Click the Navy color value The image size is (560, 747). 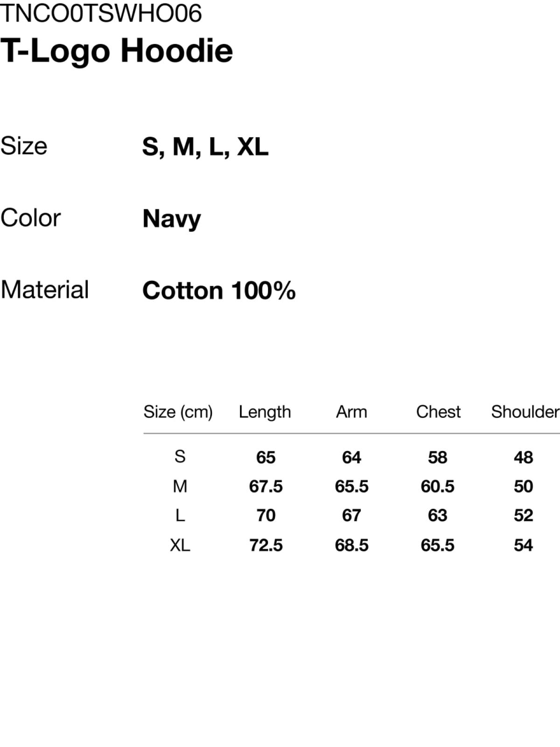click(171, 219)
